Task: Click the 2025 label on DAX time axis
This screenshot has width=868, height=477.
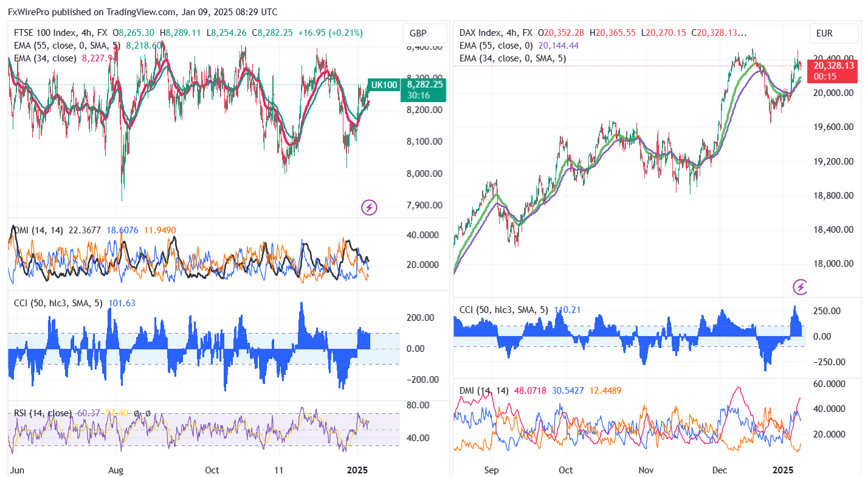Action: click(784, 470)
